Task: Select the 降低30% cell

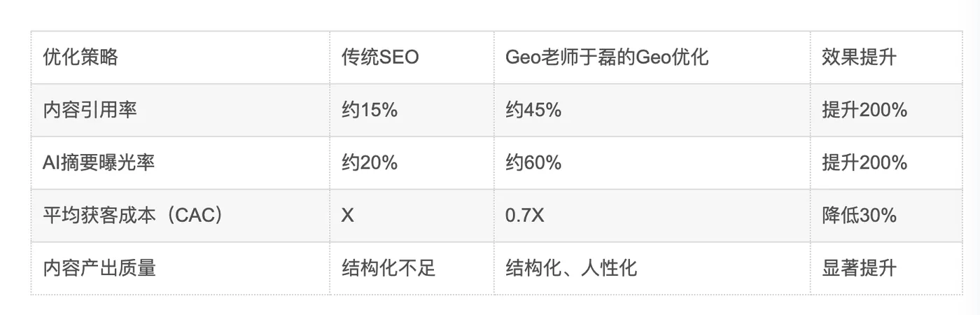Action: (860, 216)
